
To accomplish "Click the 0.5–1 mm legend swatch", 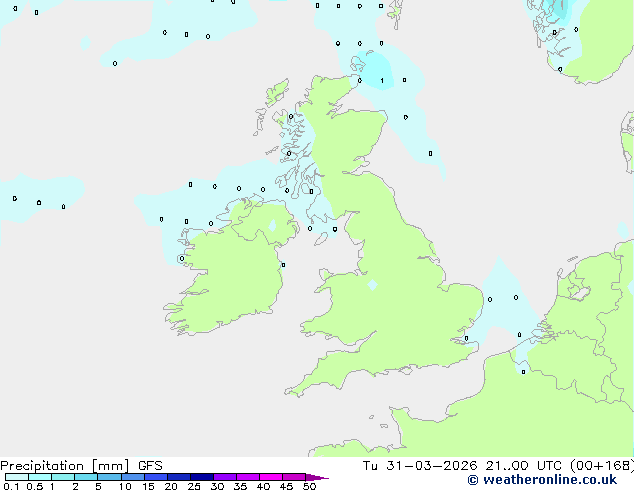I will (x=40, y=477).
